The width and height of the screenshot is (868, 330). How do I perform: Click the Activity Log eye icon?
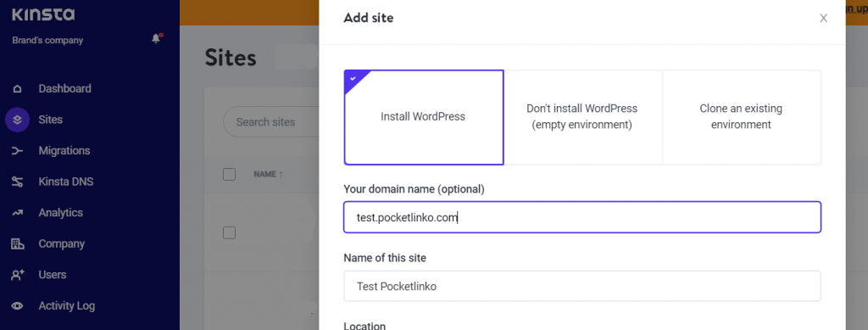pos(17,305)
